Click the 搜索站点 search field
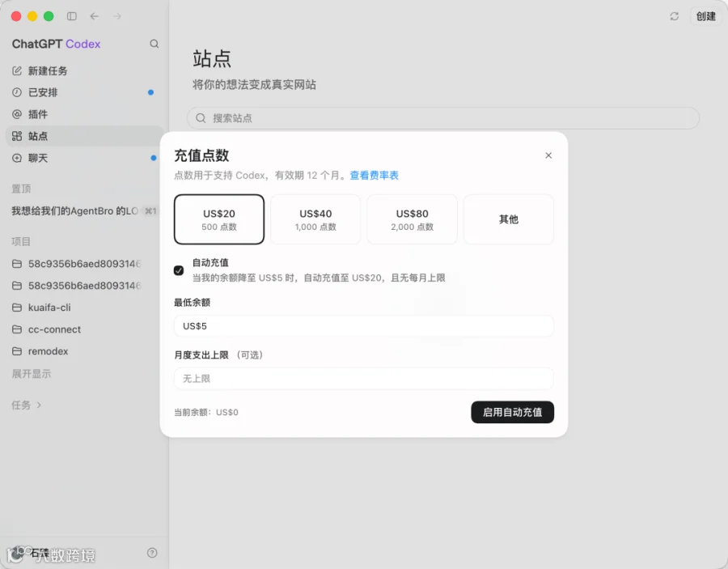 443,118
